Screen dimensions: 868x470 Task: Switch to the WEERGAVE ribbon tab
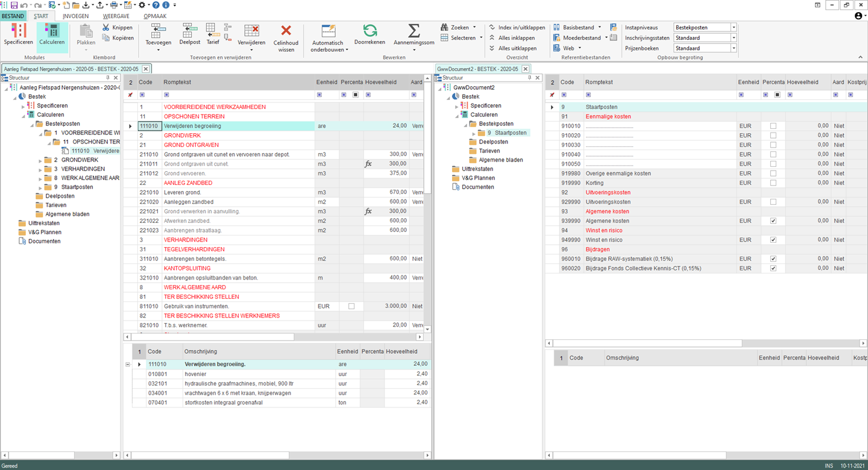pyautogui.click(x=116, y=16)
